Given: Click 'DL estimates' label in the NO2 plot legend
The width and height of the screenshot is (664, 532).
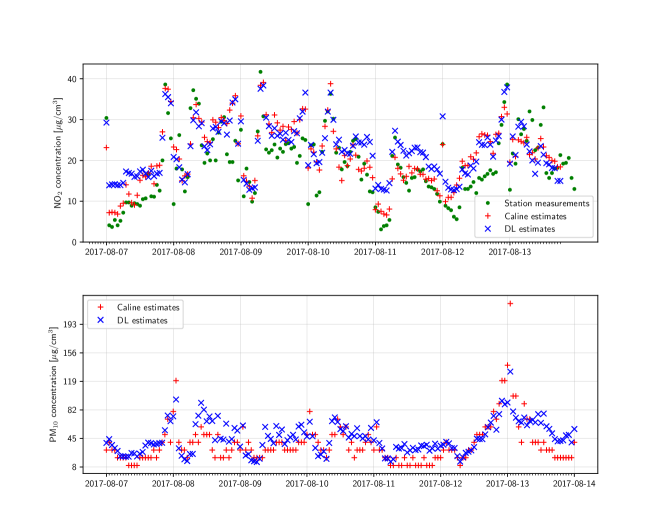Looking at the screenshot, I should click(x=529, y=229).
